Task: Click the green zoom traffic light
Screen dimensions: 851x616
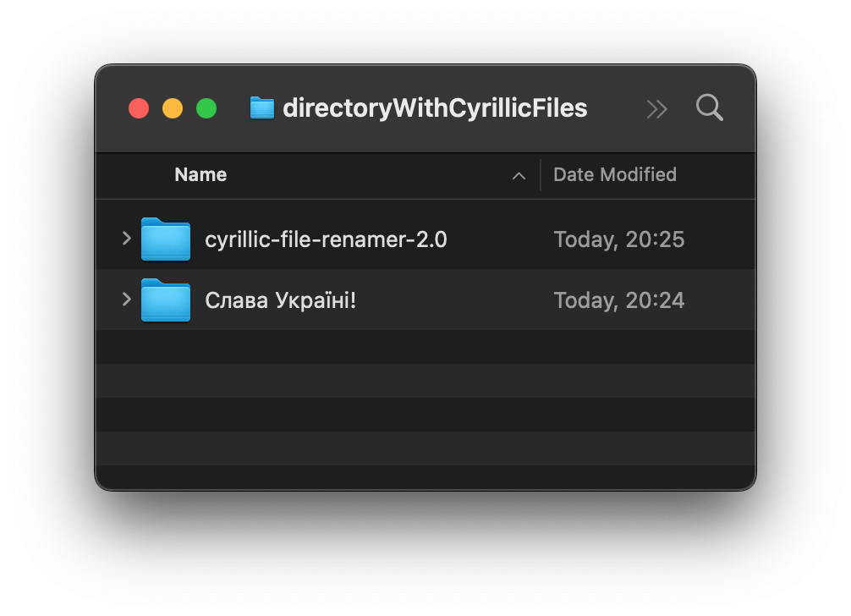Action: 206,108
